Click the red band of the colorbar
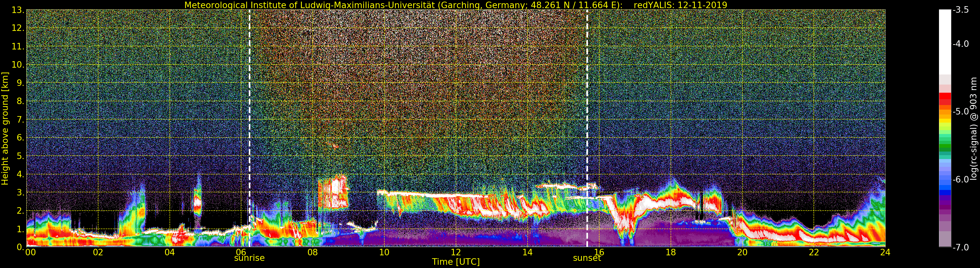980x268 pixels. 945,99
